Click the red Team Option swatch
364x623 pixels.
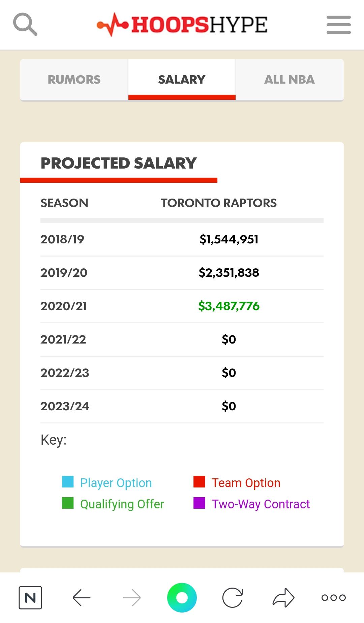199,482
